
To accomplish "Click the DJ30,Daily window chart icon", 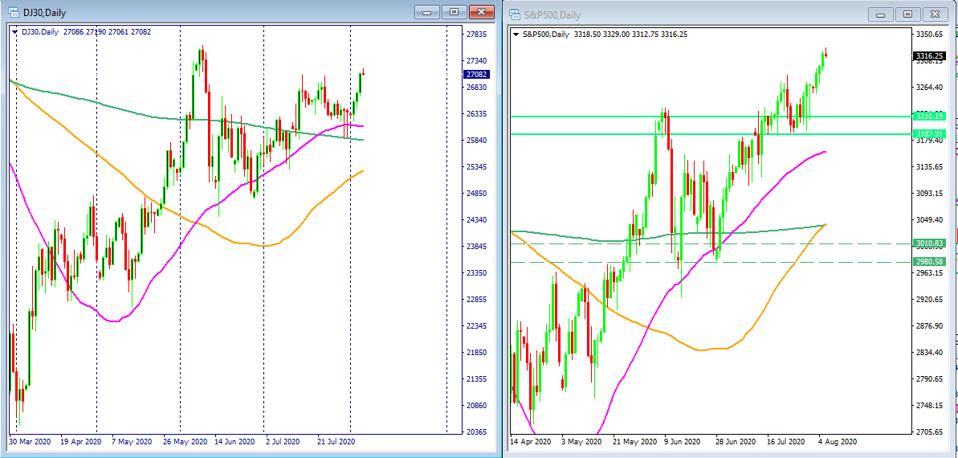I will coord(11,13).
